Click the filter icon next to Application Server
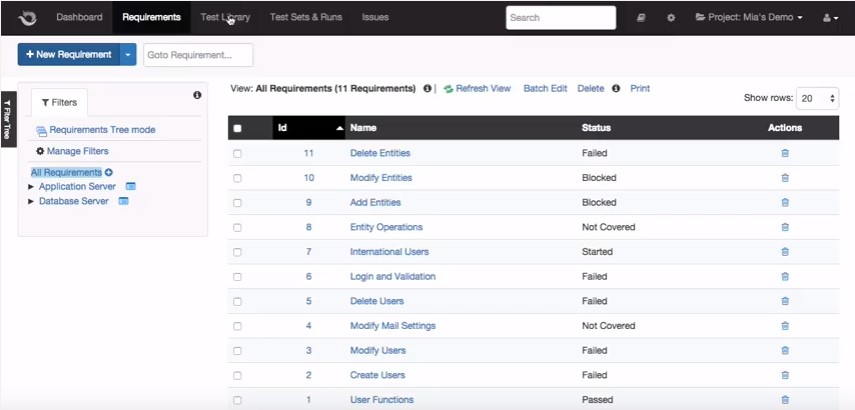This screenshot has width=855, height=410. (x=130, y=186)
